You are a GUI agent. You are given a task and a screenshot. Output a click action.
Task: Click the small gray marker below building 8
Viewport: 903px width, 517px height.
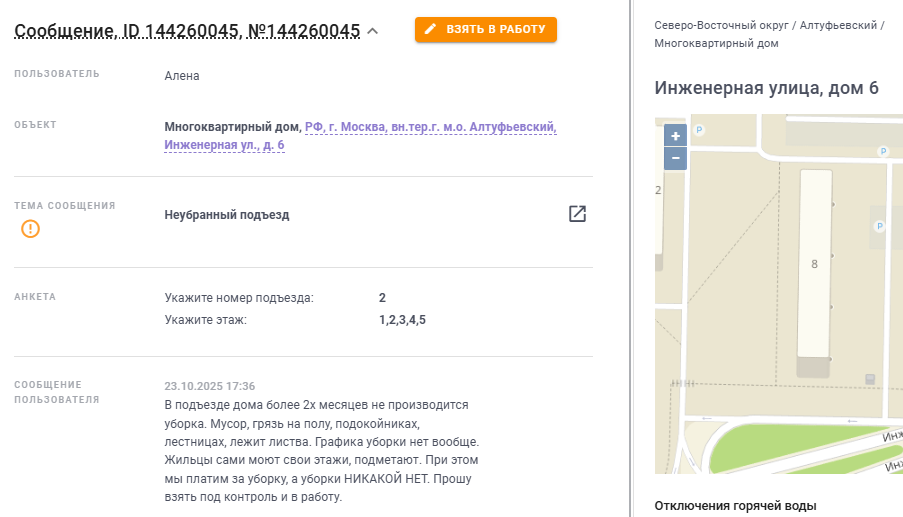[x=869, y=379]
